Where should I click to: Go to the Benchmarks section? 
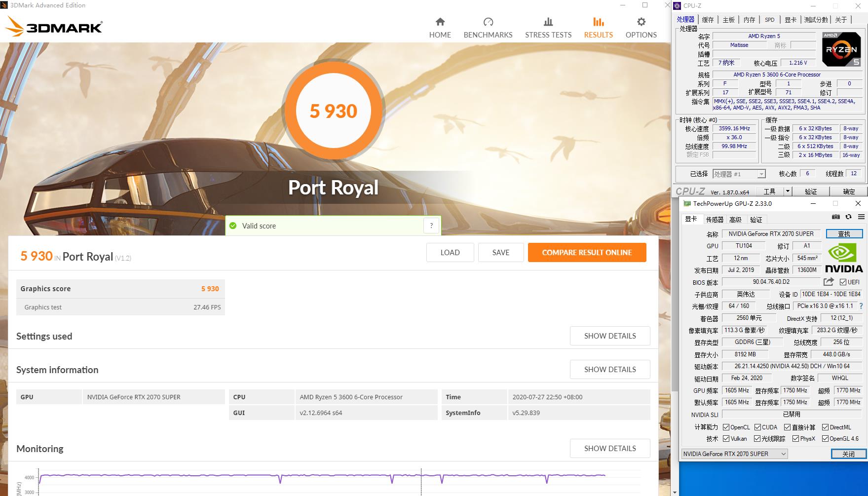click(488, 28)
